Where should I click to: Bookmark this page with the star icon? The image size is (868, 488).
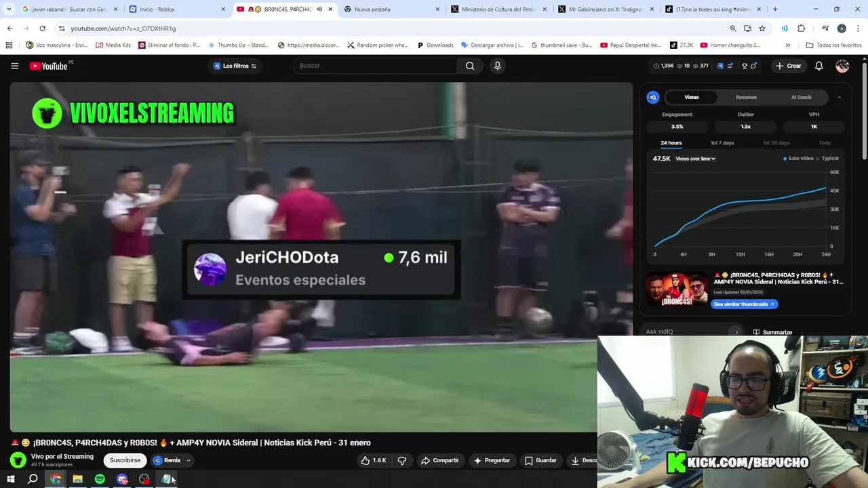pos(762,28)
